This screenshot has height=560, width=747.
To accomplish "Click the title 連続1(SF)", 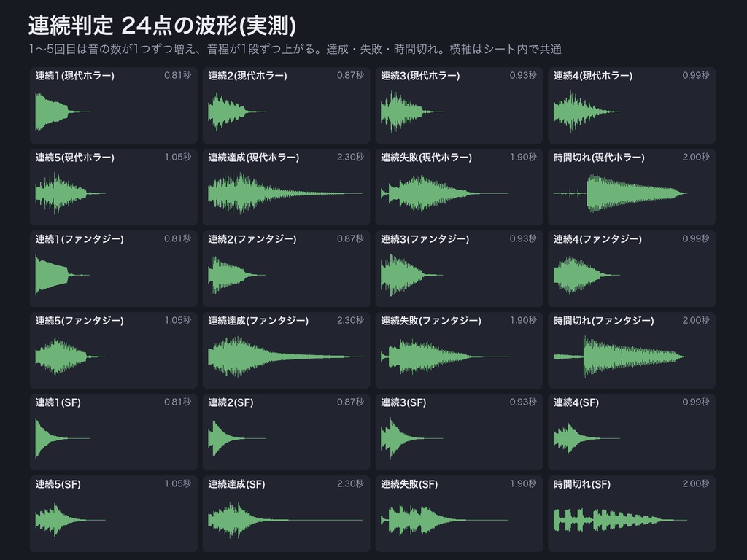I will (58, 402).
